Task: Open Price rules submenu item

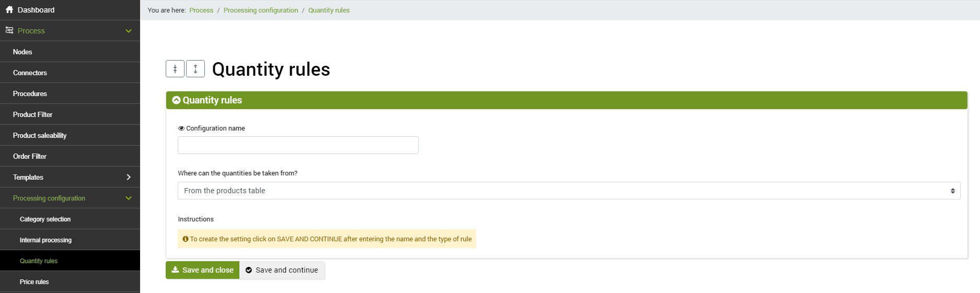Action: 70,282
